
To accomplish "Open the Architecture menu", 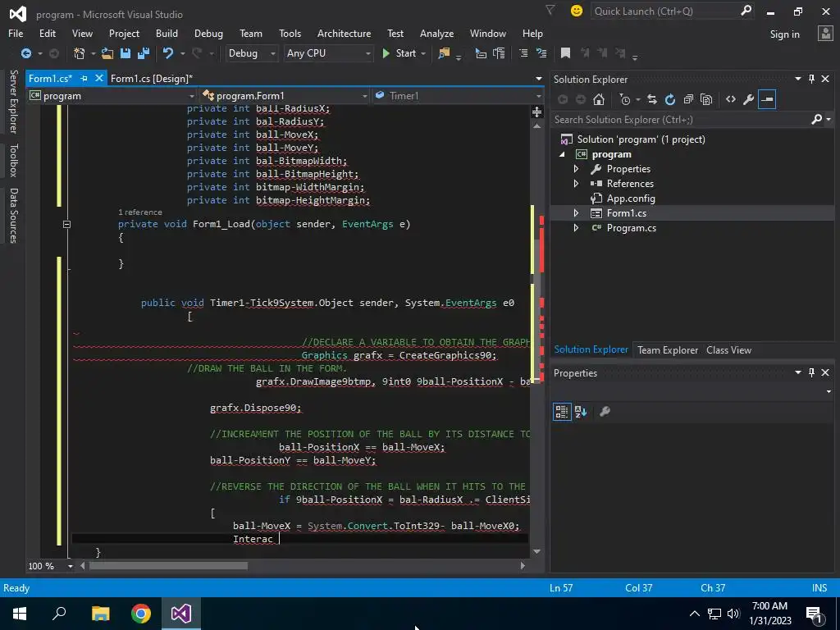I will coord(344,33).
